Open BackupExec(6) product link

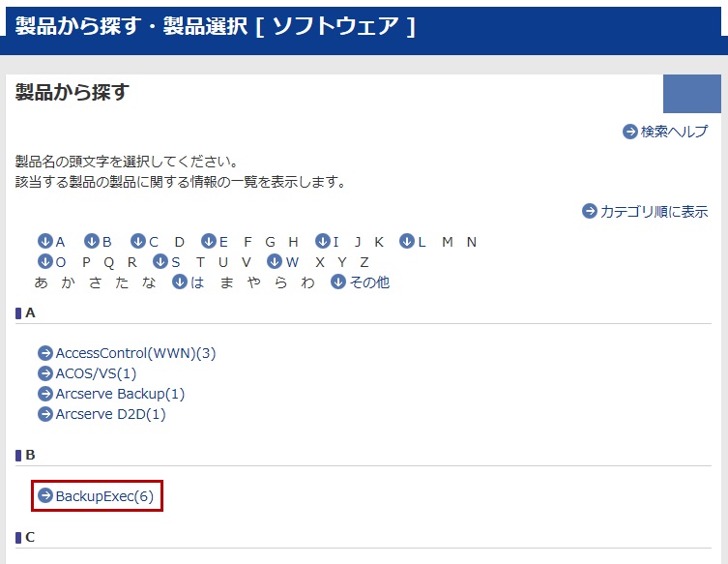click(x=104, y=496)
